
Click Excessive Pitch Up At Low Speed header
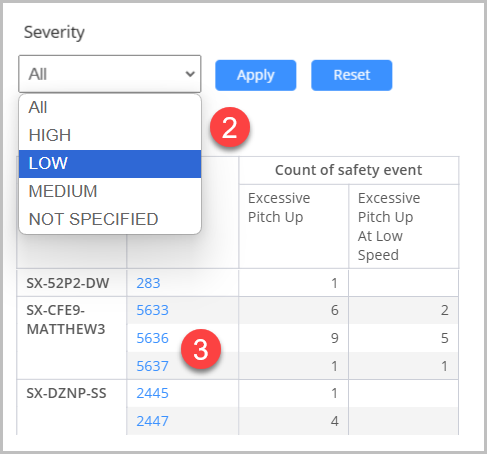(x=389, y=226)
